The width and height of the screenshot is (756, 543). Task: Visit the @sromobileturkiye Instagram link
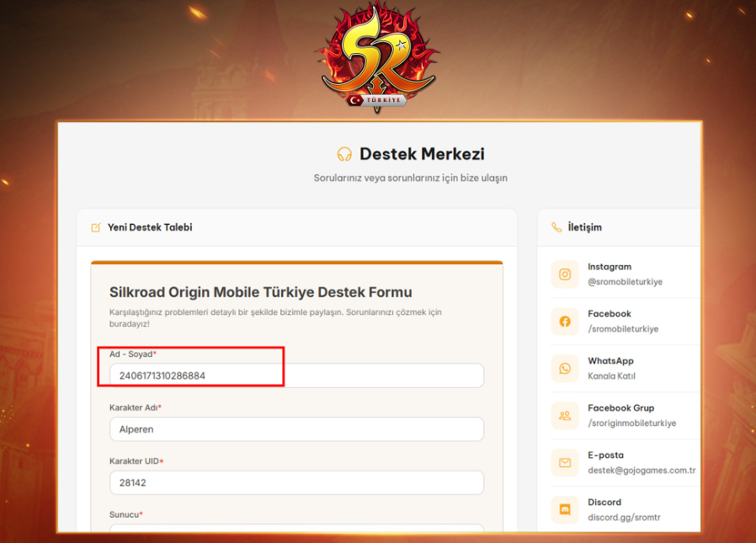point(625,282)
